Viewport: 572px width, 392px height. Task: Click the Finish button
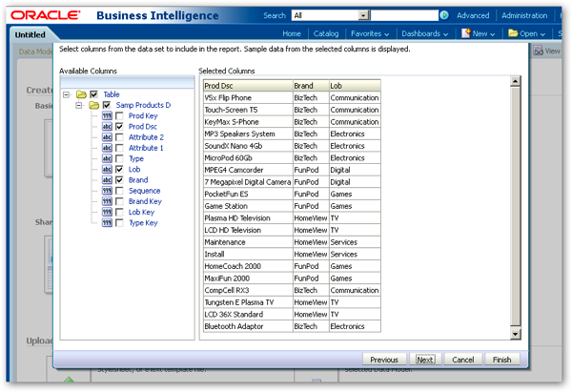click(x=502, y=360)
